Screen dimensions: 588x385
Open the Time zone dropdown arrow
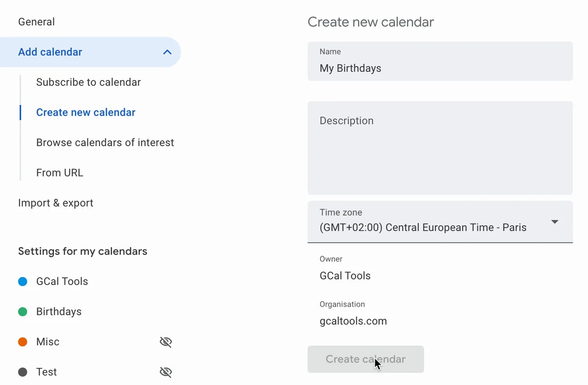click(555, 222)
